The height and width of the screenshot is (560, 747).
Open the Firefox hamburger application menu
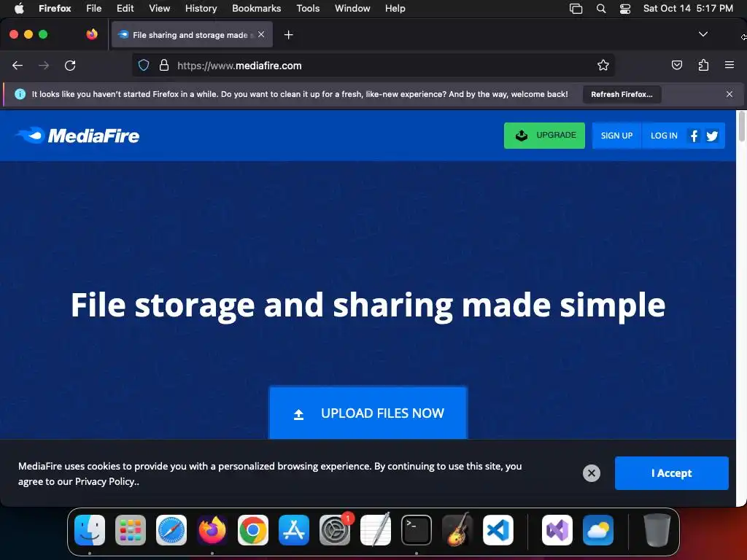(x=729, y=65)
